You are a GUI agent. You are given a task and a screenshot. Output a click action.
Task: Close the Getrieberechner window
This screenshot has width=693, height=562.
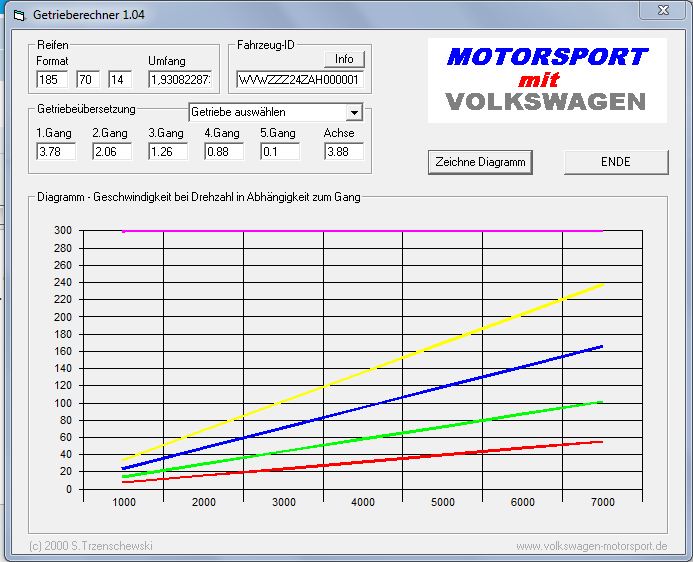point(663,9)
